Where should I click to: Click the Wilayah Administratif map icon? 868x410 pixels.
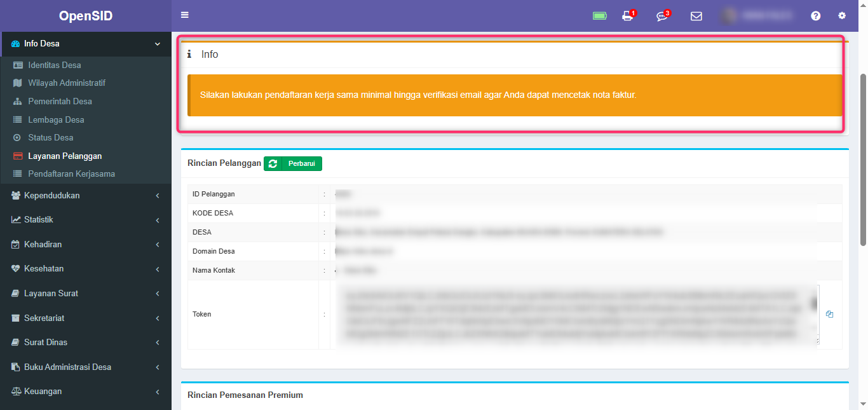(17, 83)
